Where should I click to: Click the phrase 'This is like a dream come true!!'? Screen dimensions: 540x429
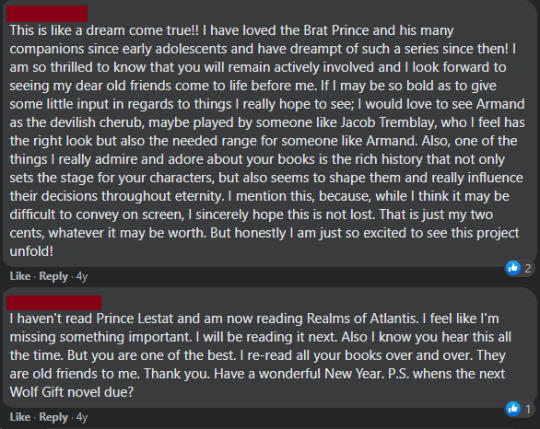104,30
